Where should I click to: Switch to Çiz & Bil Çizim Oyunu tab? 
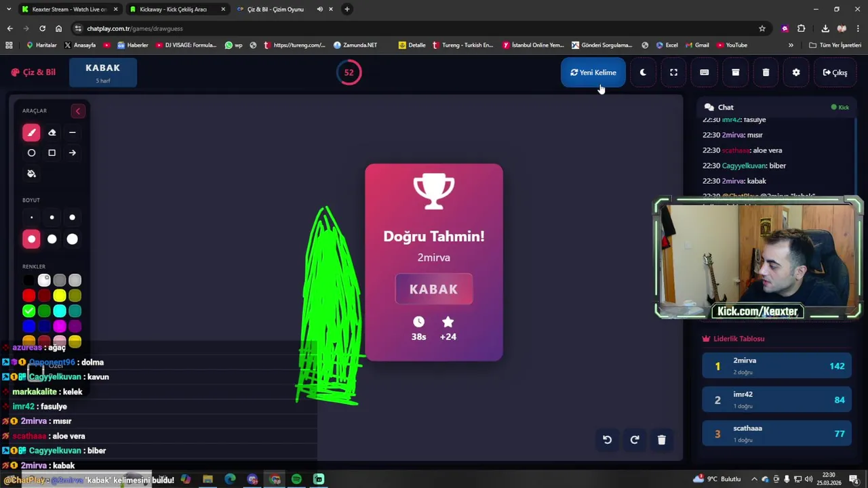(285, 9)
